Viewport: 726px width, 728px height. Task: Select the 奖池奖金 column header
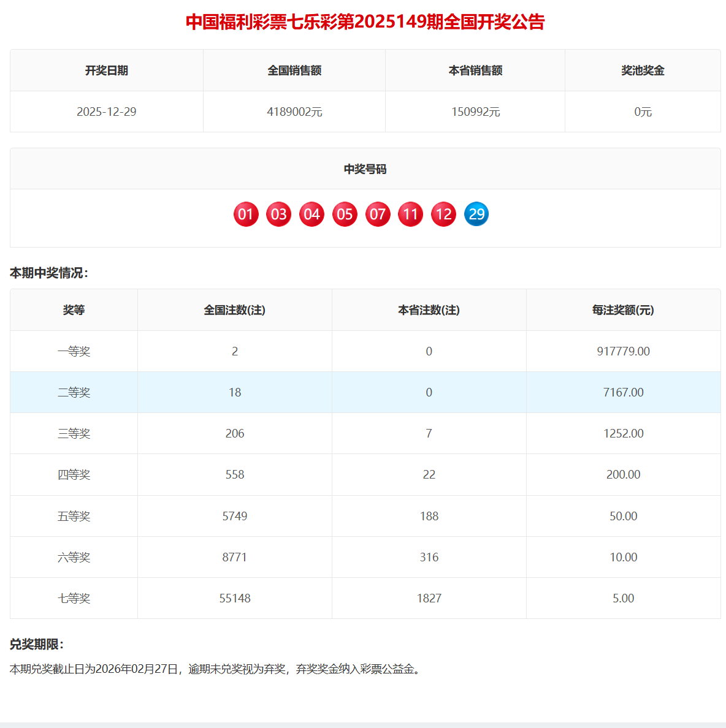tap(643, 70)
